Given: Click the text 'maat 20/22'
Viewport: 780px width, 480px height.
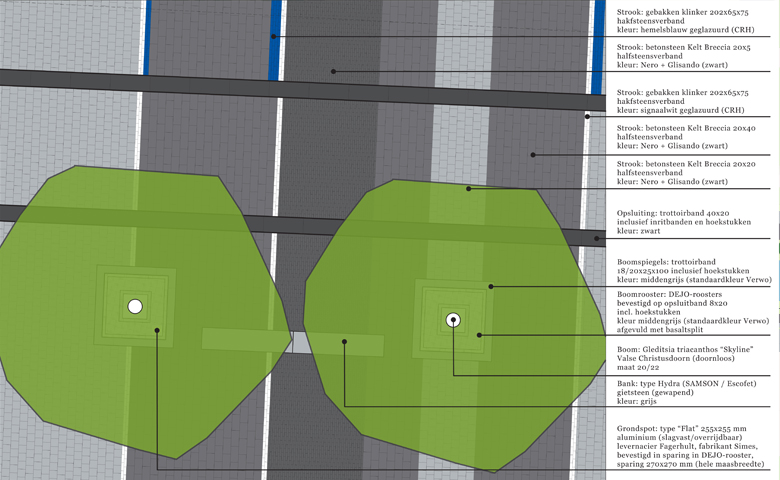Looking at the screenshot, I should point(638,368).
